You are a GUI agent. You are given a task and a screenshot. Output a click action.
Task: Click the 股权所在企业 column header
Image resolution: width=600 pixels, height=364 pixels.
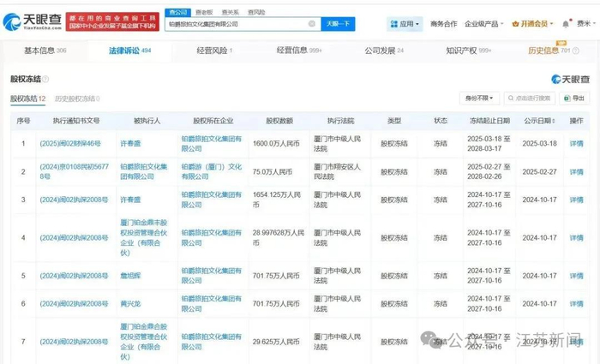[213, 121]
